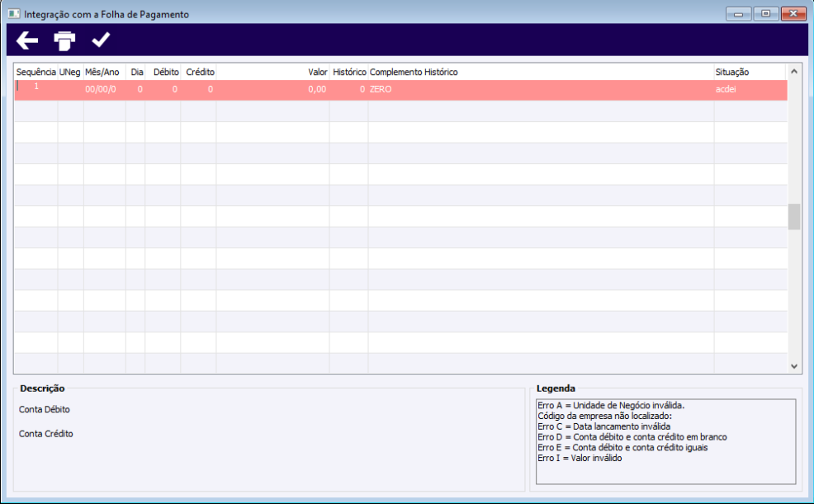
Task: Minimize the Integração com a Folha window
Action: click(738, 13)
